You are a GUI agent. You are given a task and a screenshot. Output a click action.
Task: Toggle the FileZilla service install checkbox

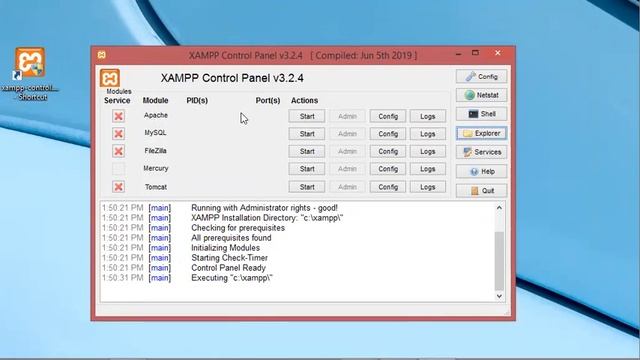(x=118, y=151)
